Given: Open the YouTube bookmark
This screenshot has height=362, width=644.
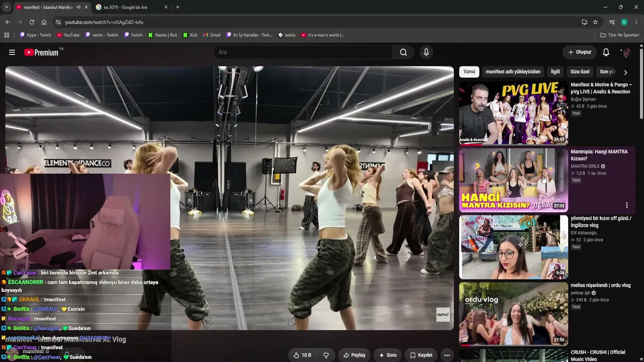Looking at the screenshot, I should point(68,35).
